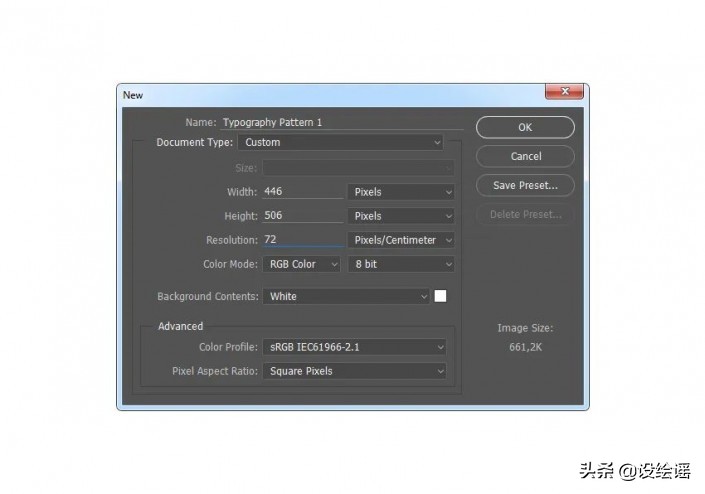Click the Resolution label
This screenshot has height=494, width=705.
pos(232,240)
